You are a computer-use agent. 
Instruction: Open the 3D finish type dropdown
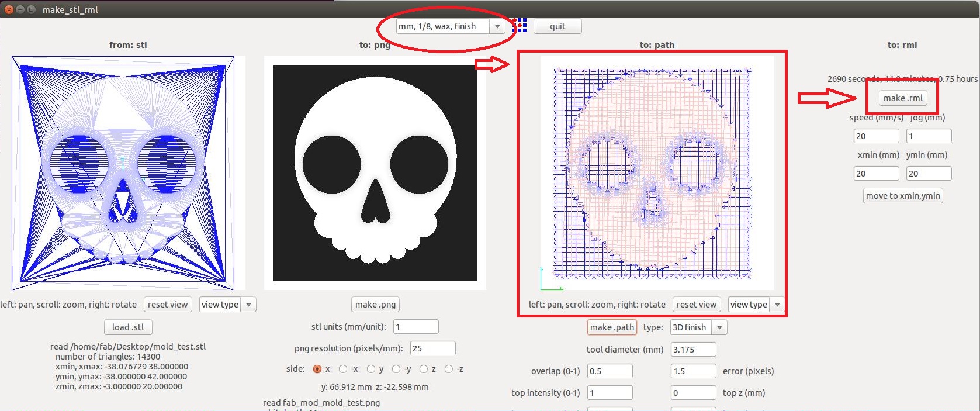[x=698, y=327]
